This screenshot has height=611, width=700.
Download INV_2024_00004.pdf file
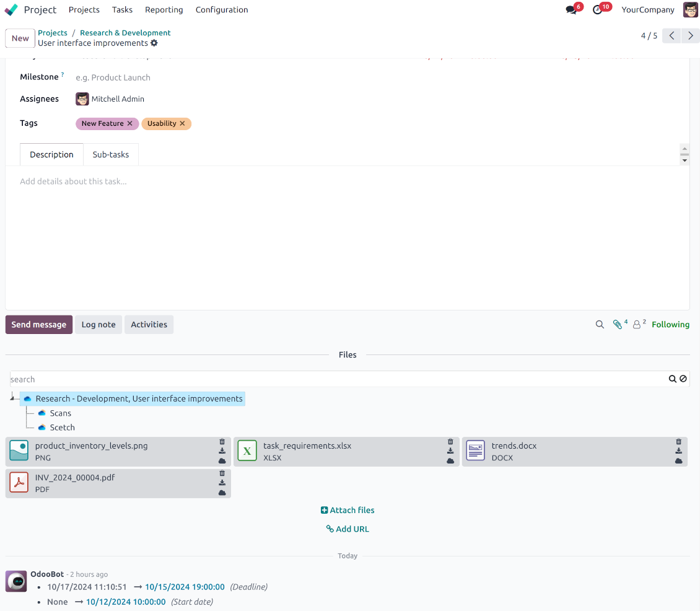(x=222, y=483)
